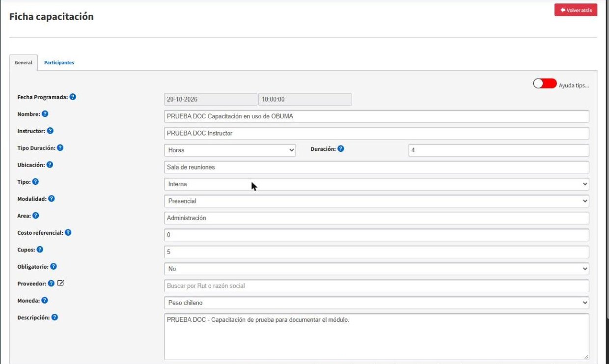Click the date field 20-10-2026
This screenshot has width=609, height=364.
click(x=210, y=99)
